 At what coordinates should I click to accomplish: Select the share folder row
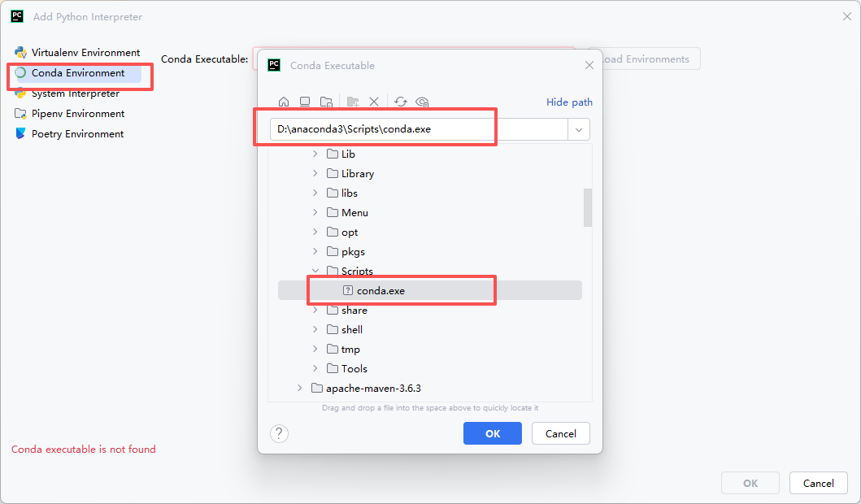(430, 311)
